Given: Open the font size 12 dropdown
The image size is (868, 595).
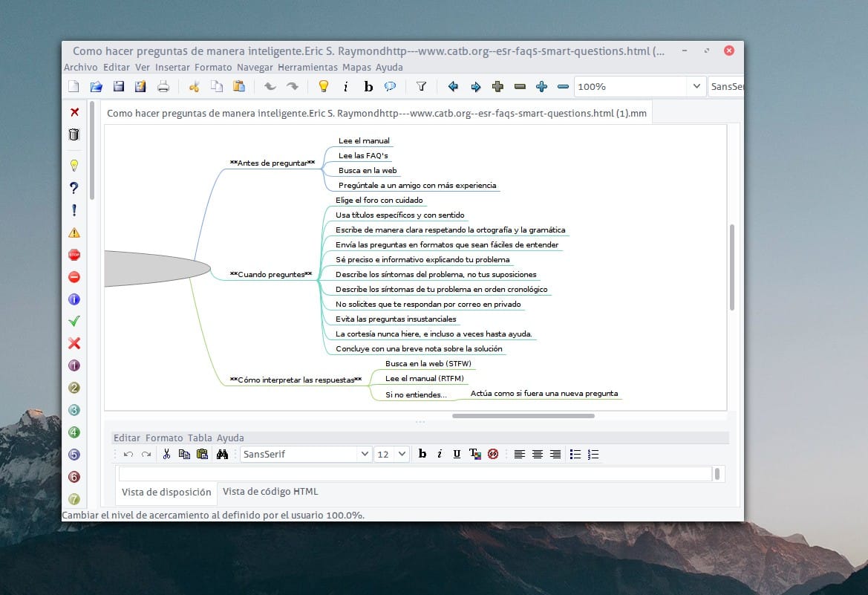Looking at the screenshot, I should click(403, 454).
